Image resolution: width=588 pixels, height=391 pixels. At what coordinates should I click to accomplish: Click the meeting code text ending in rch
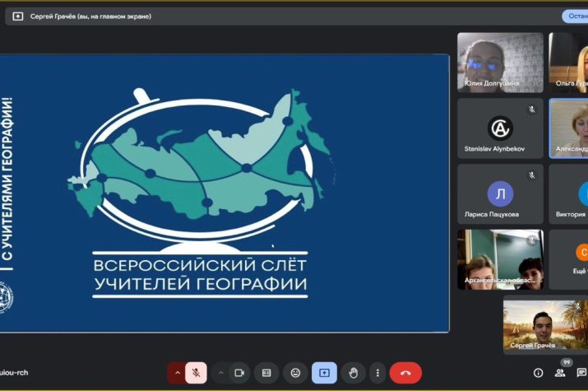point(14,373)
